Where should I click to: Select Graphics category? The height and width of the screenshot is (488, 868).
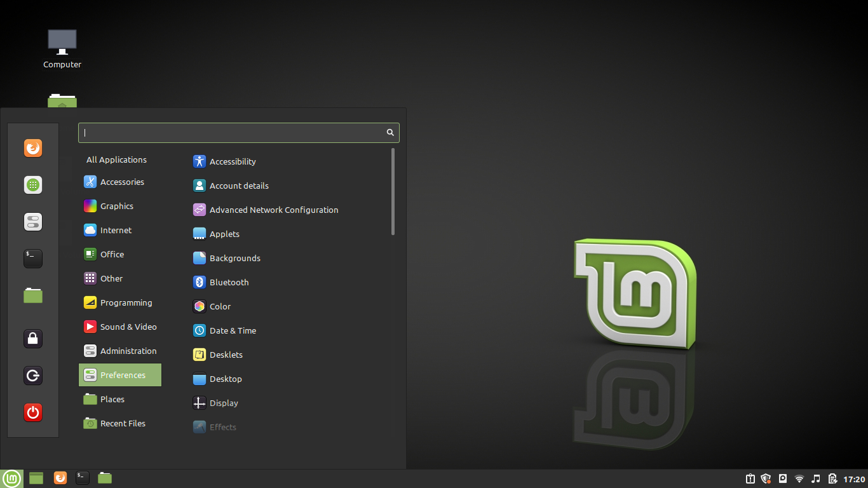[x=120, y=206]
